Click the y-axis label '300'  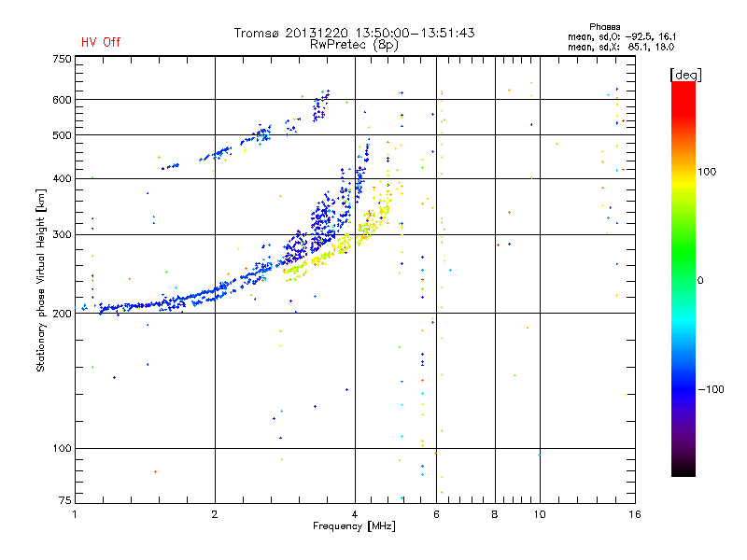[62, 235]
